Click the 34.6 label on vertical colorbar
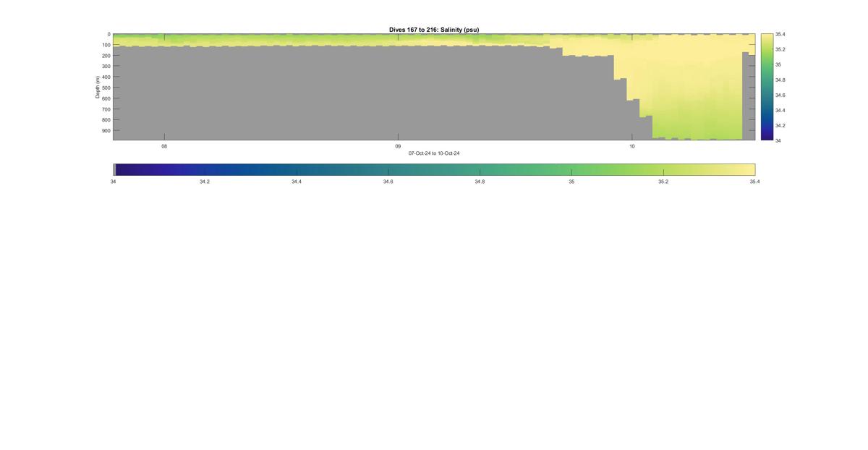 [780, 95]
